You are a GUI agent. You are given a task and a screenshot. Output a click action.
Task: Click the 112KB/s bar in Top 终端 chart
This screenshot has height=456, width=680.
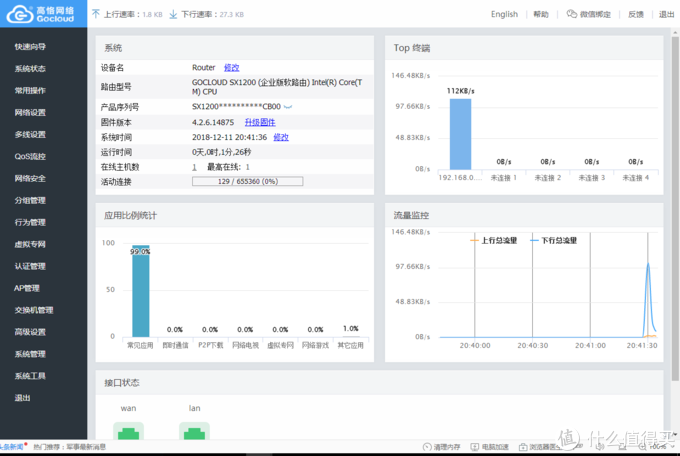[x=460, y=134]
